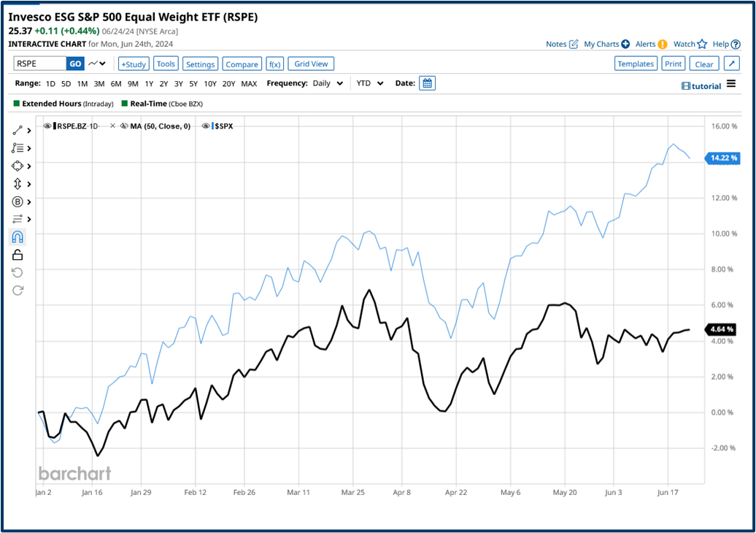Open the Date calendar picker

(427, 83)
